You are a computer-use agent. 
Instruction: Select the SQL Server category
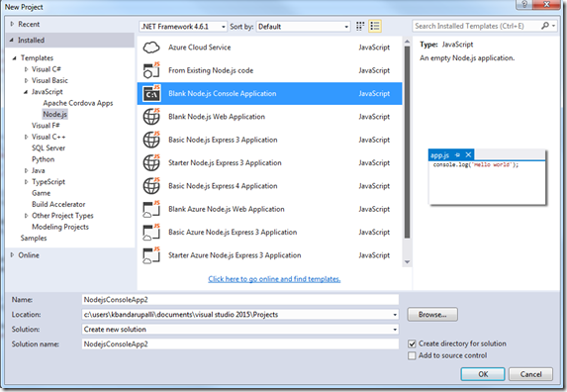click(48, 147)
